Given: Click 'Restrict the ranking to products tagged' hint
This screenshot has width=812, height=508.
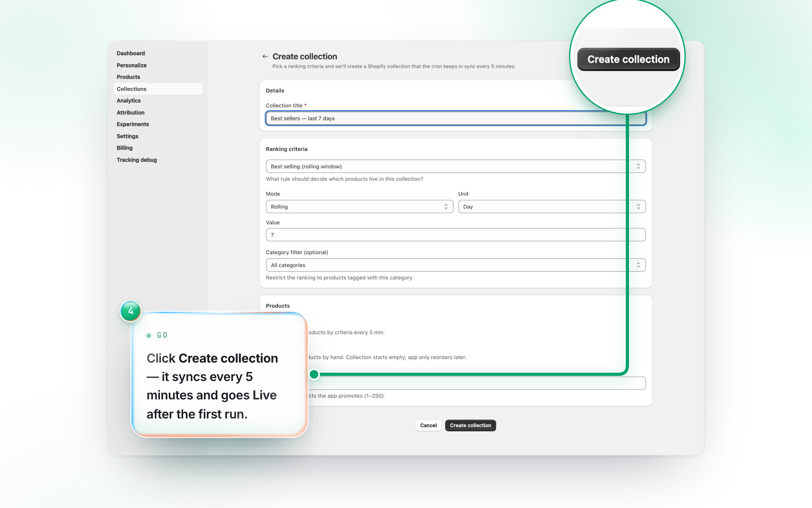Looking at the screenshot, I should coord(340,278).
